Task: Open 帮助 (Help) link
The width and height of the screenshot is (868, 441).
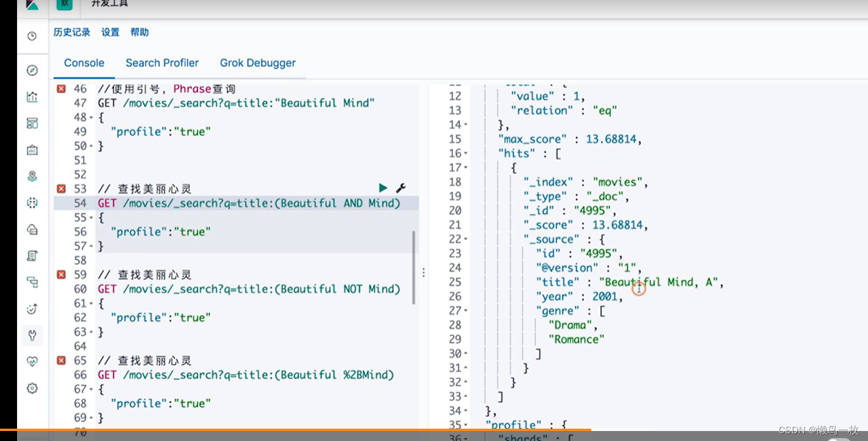Action: pos(139,32)
